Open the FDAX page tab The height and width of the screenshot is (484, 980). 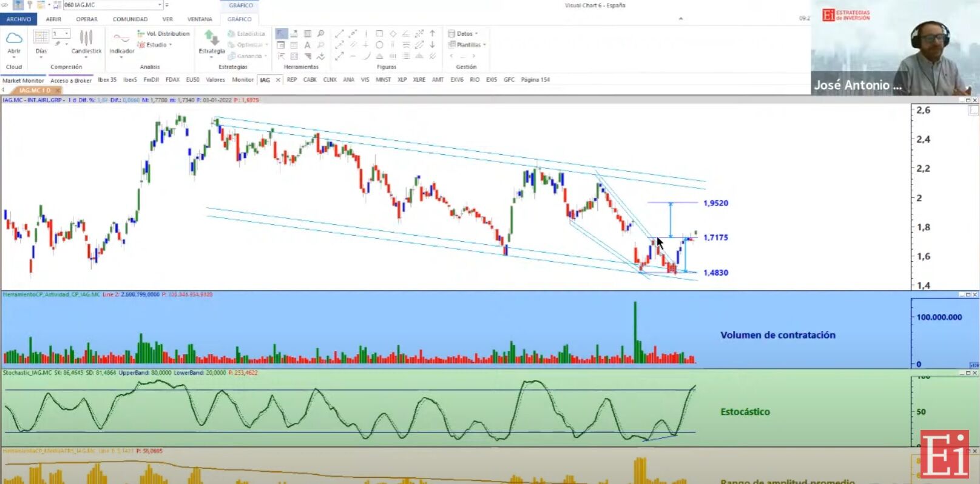tap(172, 80)
